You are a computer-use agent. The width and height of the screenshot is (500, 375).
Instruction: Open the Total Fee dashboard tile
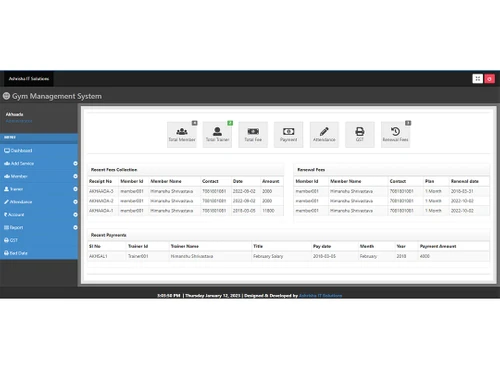coord(253,134)
